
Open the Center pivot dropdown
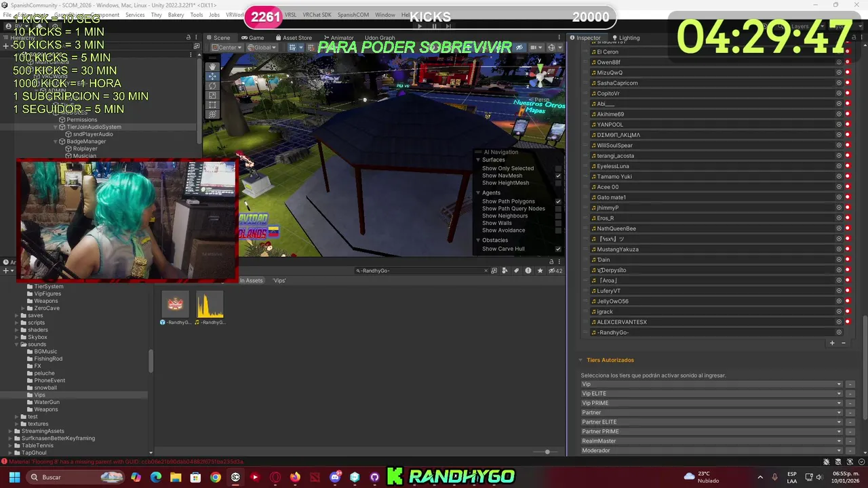226,47
